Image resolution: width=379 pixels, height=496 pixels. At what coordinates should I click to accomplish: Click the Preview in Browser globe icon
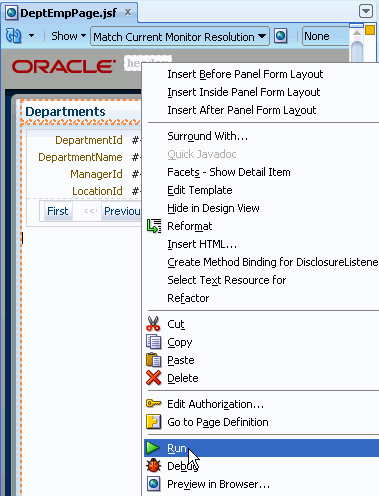pos(154,483)
